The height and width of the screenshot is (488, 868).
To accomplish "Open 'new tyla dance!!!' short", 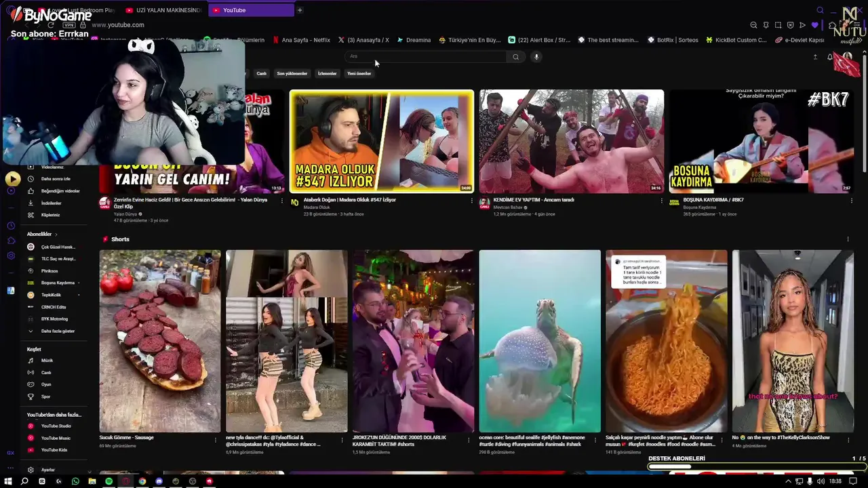I will (x=286, y=341).
